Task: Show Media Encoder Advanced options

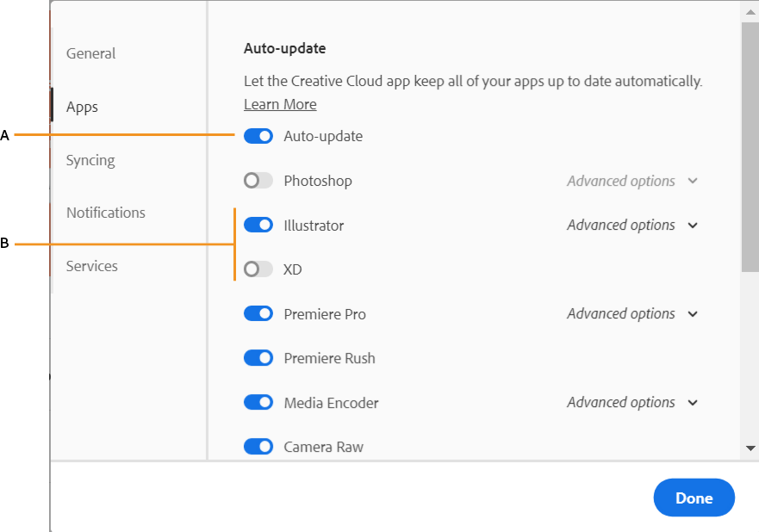Action: [631, 402]
